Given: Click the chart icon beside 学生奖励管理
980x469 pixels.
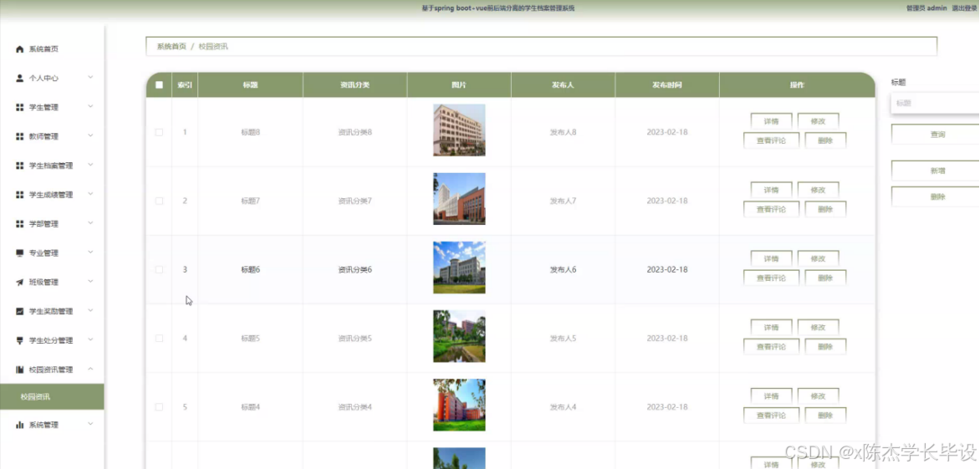Looking at the screenshot, I should (19, 311).
